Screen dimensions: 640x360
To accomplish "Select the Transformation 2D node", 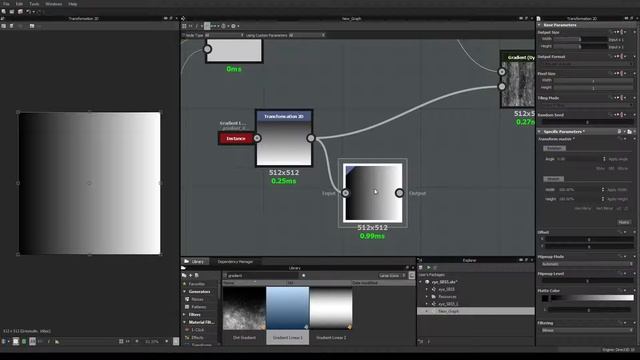I will (284, 138).
